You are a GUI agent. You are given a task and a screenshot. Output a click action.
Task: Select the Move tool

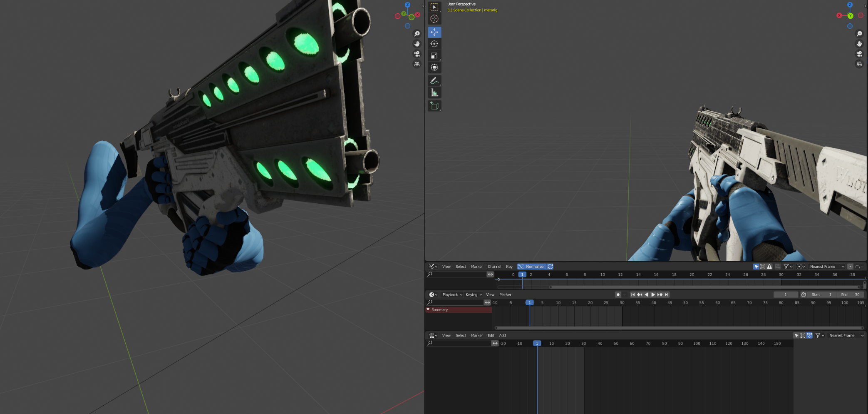434,32
